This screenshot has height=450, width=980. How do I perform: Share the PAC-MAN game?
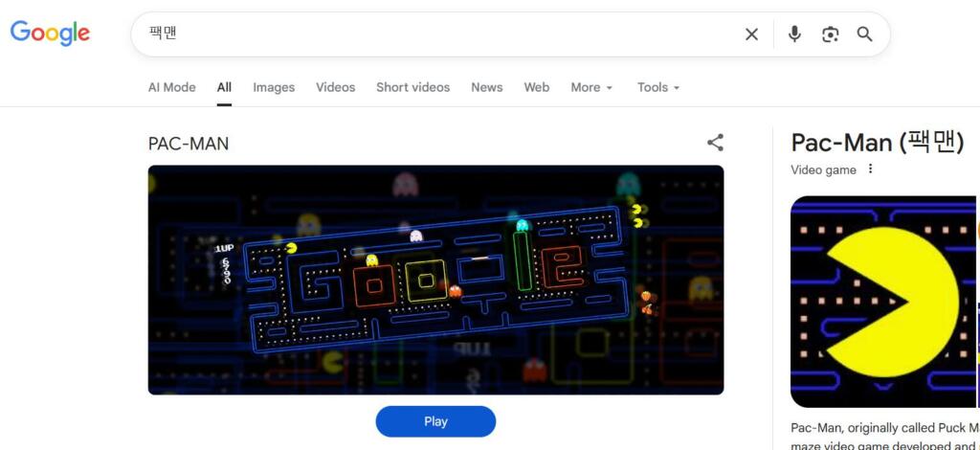pos(715,143)
